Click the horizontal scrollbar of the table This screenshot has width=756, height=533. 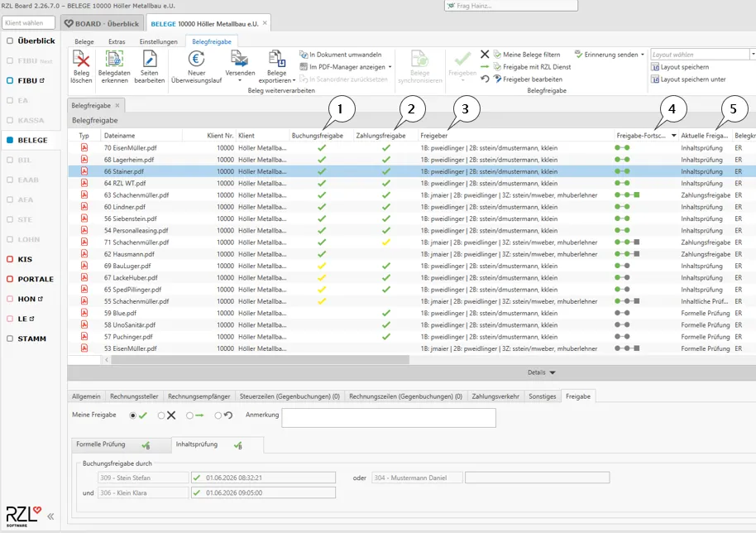coord(261,360)
